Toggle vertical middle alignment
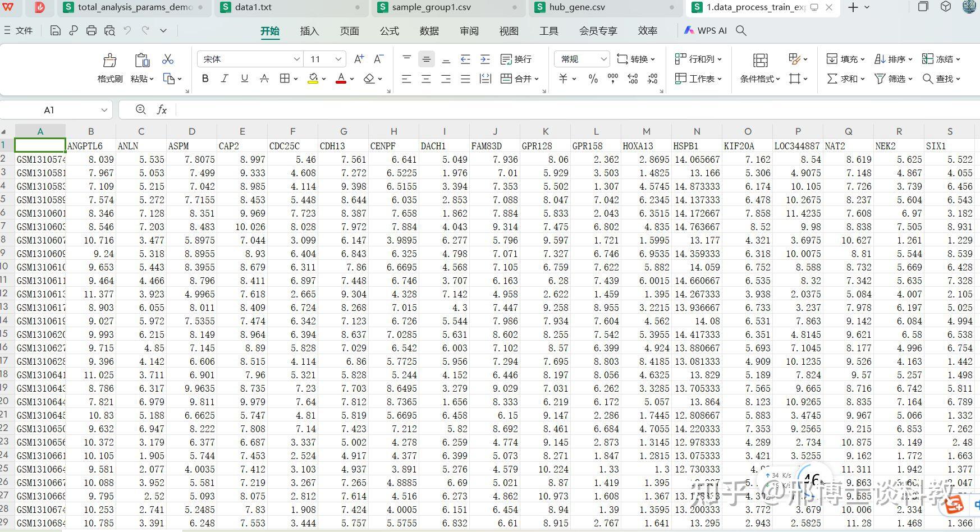Viewport: 980px width, 532px height. pos(427,59)
